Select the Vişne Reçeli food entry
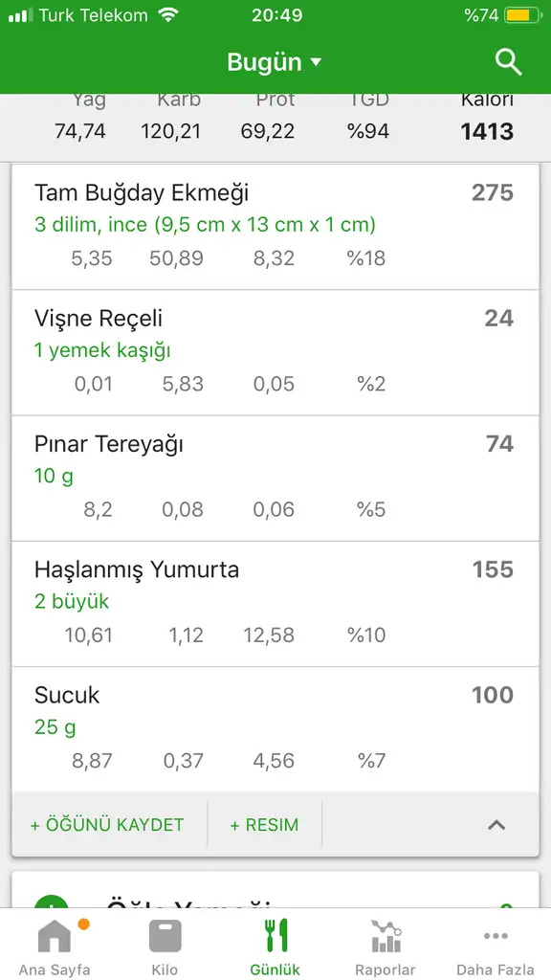This screenshot has width=551, height=980. (x=275, y=352)
